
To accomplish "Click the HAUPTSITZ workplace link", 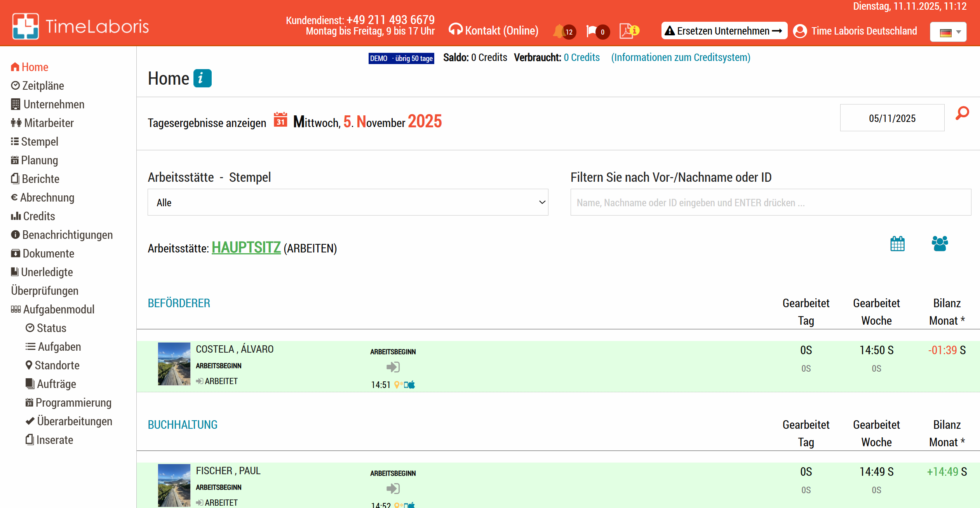I will click(x=246, y=248).
